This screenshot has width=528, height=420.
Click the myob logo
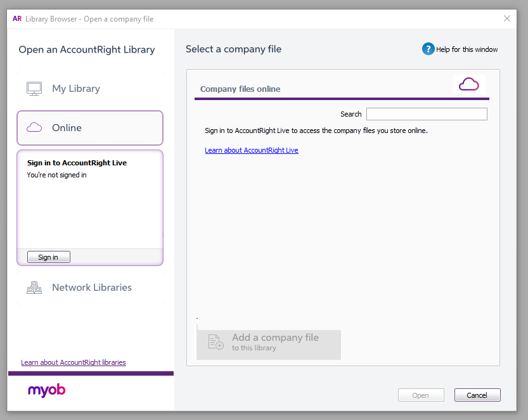tap(46, 390)
